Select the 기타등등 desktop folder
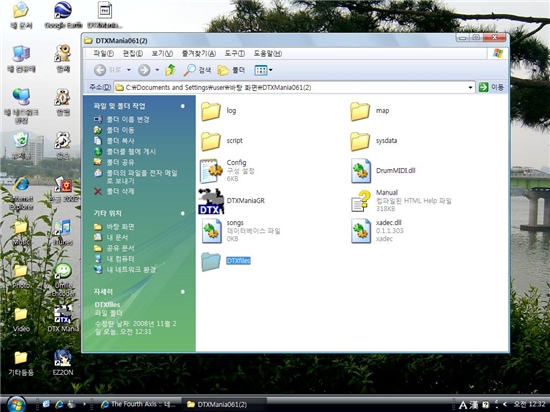This screenshot has height=412, width=550. (21, 363)
